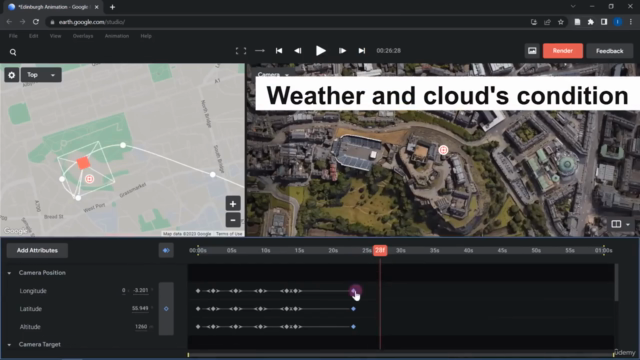Image resolution: width=640 pixels, height=360 pixels.
Task: Open the viewport layout split icon
Action: [x=616, y=224]
